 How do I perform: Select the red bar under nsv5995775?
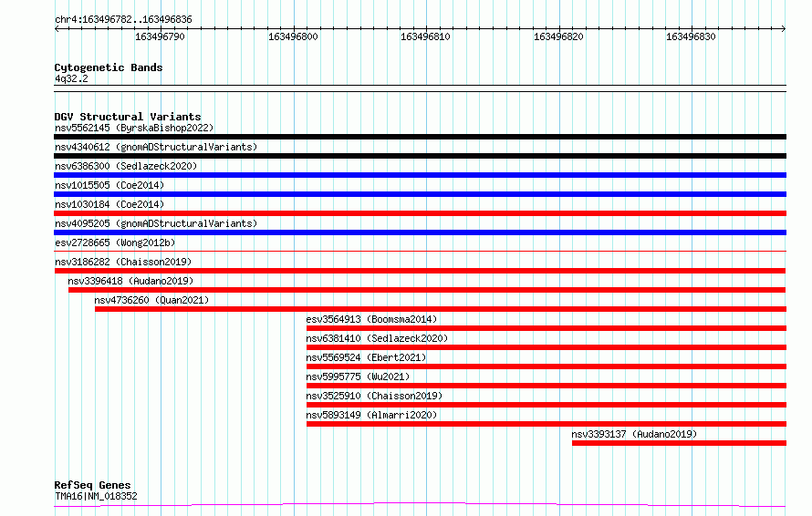547,386
